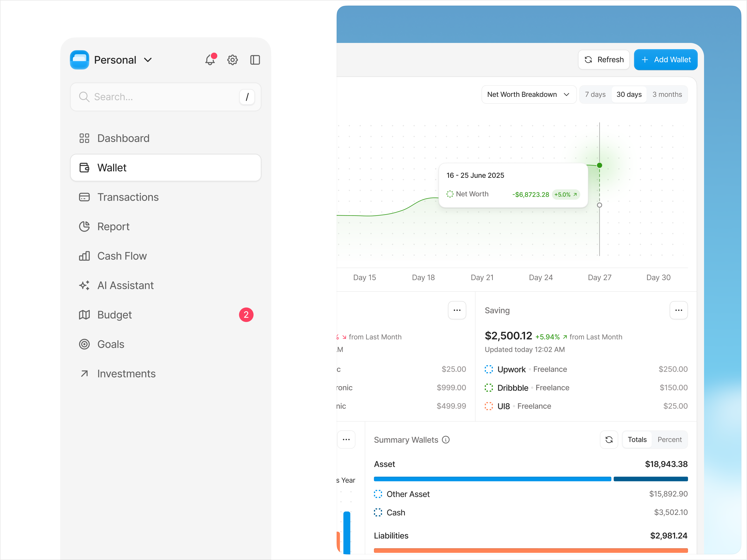Image resolution: width=747 pixels, height=560 pixels.
Task: Select the Wallet section
Action: (x=112, y=168)
